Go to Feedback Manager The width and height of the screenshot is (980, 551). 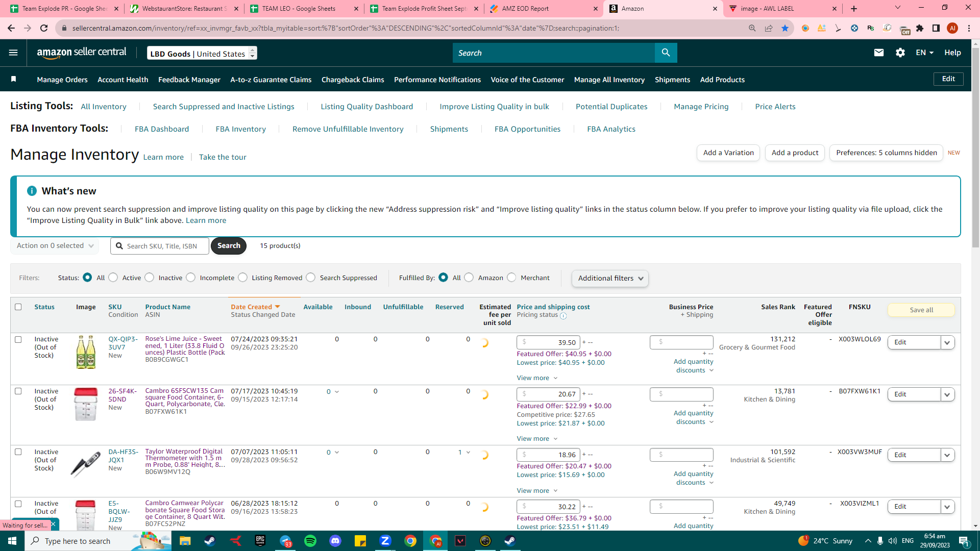pos(189,80)
